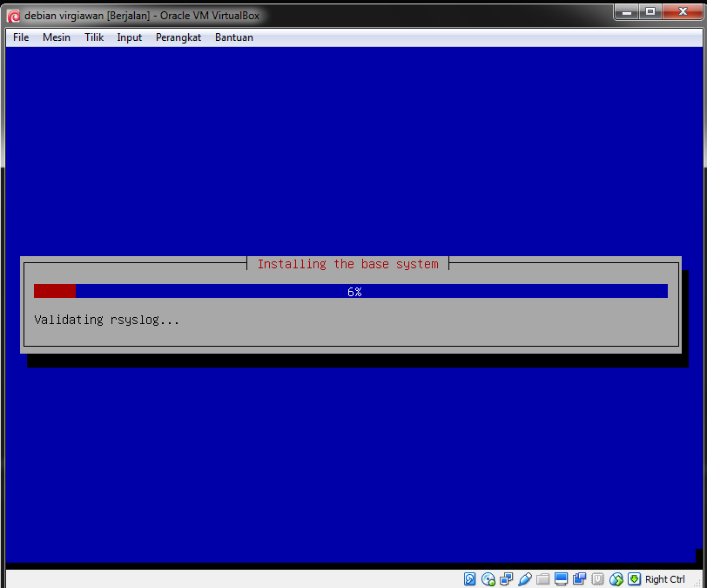Screen dimensions: 707x588
Task: Open the File menu
Action: 21,37
